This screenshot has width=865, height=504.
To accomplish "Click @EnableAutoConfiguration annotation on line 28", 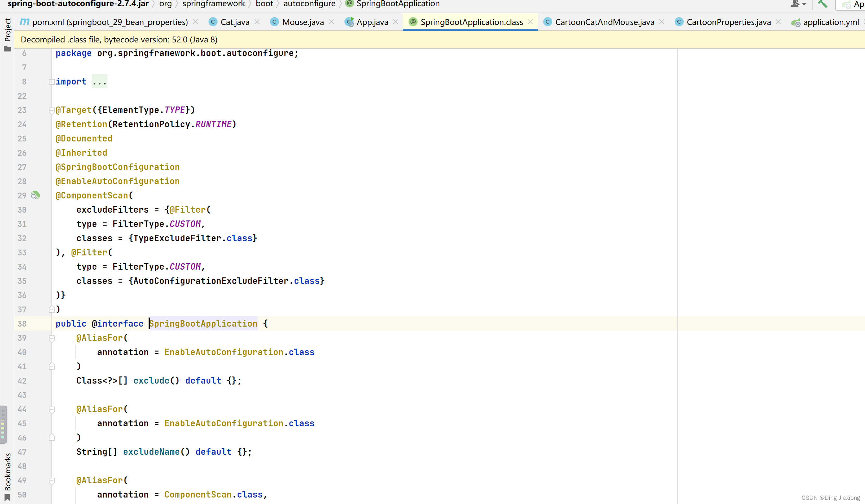I will click(x=118, y=181).
